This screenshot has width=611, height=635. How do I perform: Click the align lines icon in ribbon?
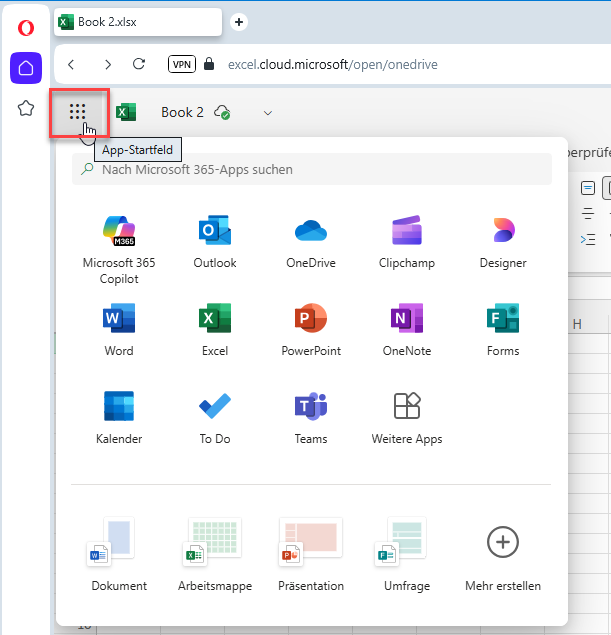588,213
